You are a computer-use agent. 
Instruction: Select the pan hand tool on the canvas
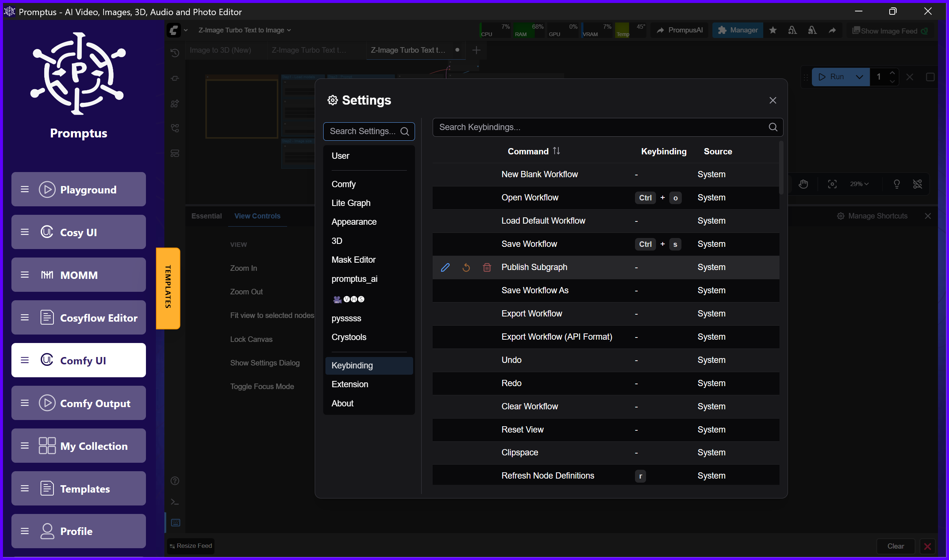(803, 184)
